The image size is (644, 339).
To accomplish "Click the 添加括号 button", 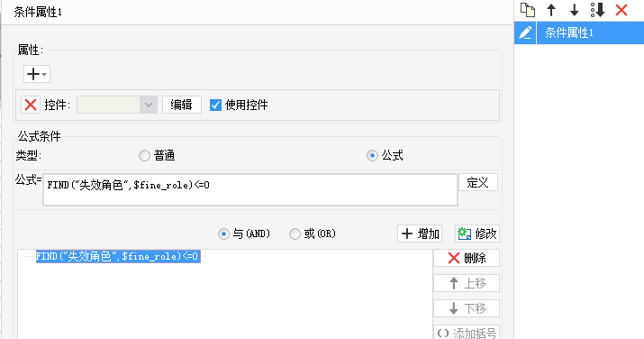I will point(467,333).
